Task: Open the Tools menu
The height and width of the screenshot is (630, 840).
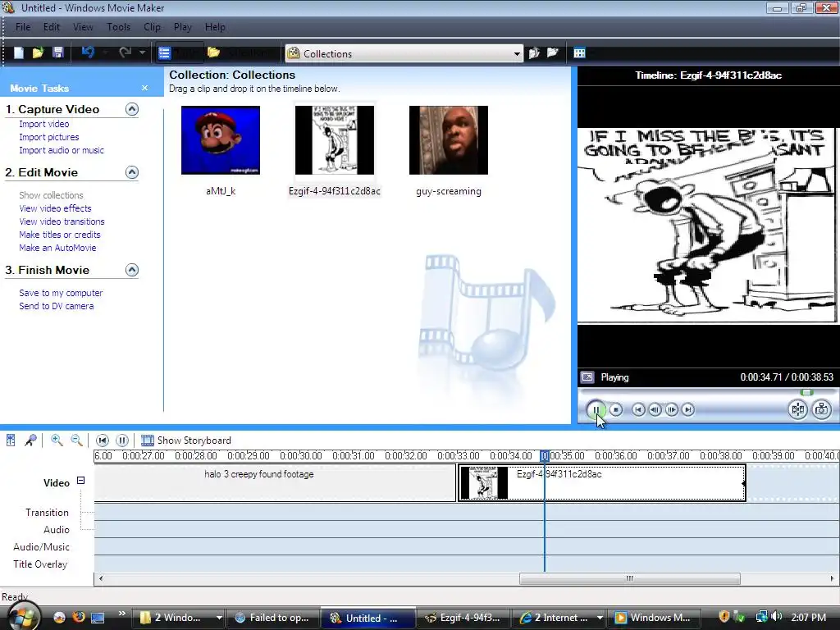Action: click(x=118, y=27)
